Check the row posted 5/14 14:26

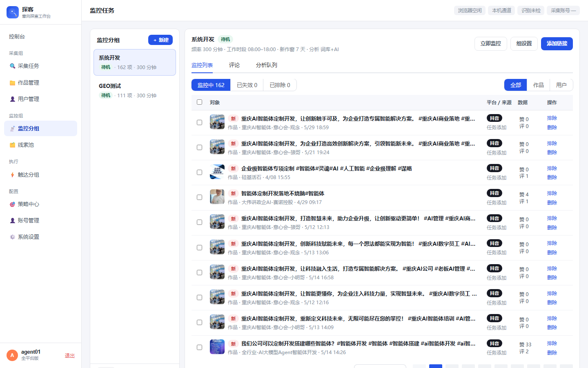[199, 347]
